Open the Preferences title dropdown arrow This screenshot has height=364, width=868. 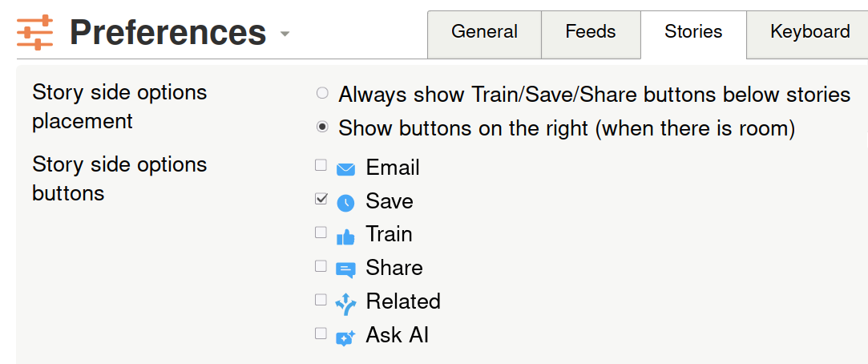(x=285, y=34)
